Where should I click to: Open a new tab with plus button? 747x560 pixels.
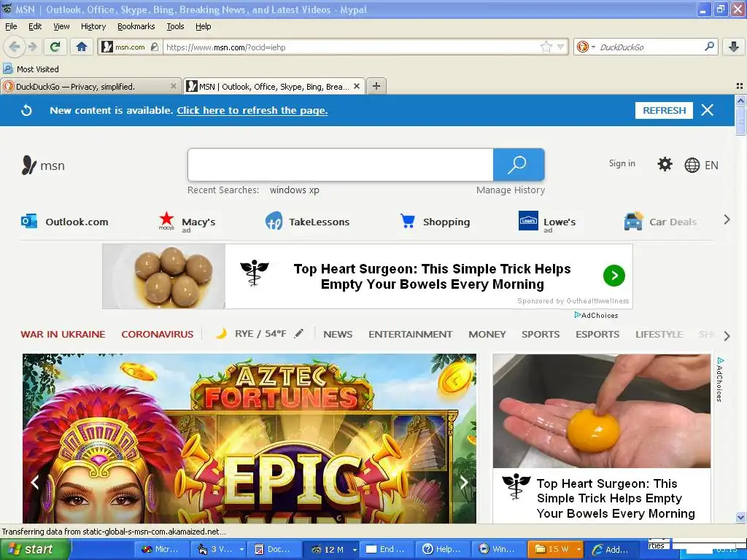click(376, 86)
